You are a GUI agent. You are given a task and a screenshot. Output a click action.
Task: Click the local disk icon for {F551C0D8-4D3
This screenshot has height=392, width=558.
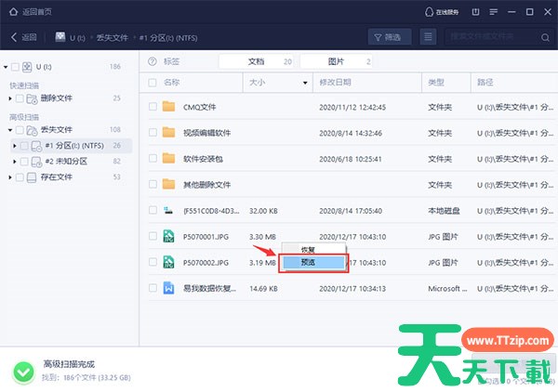168,210
